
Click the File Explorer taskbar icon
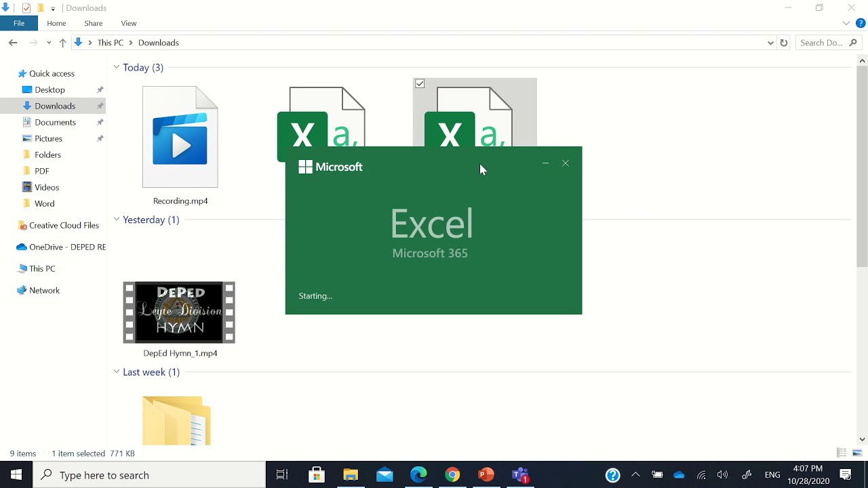click(350, 475)
